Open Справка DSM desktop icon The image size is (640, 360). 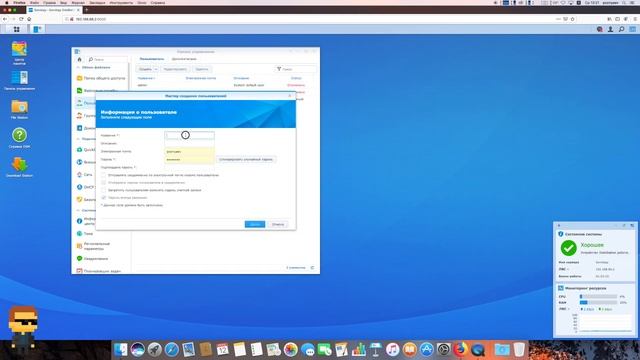[19, 138]
